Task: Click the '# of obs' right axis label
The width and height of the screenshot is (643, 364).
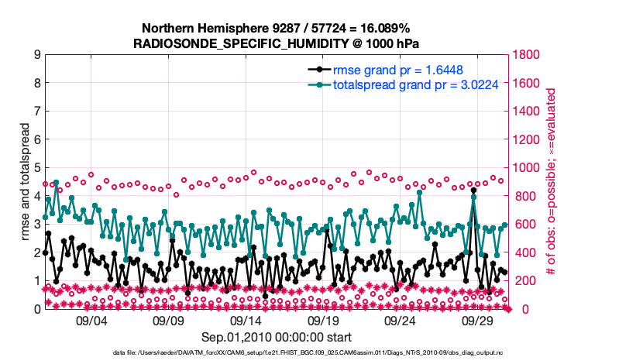Action: pos(552,181)
